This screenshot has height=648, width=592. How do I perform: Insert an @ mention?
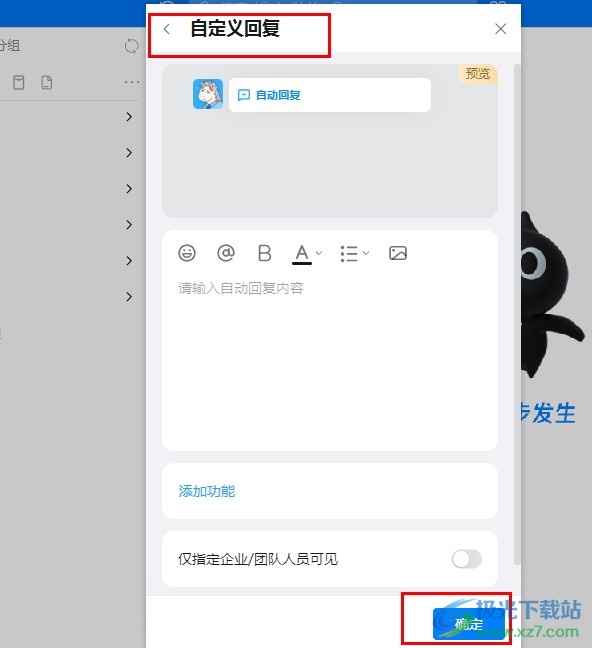[x=226, y=253]
